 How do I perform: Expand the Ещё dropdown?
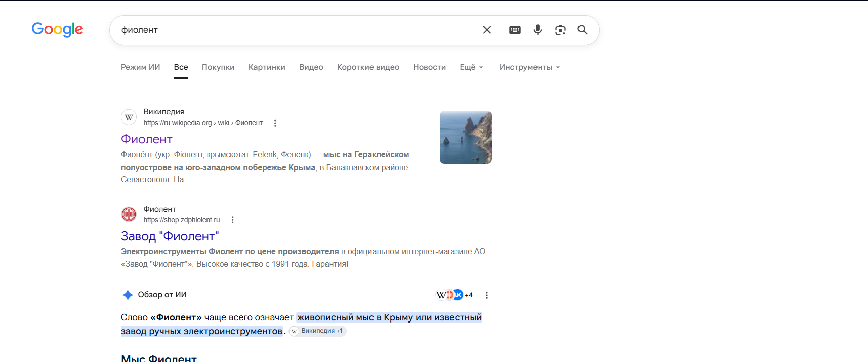[x=472, y=67]
